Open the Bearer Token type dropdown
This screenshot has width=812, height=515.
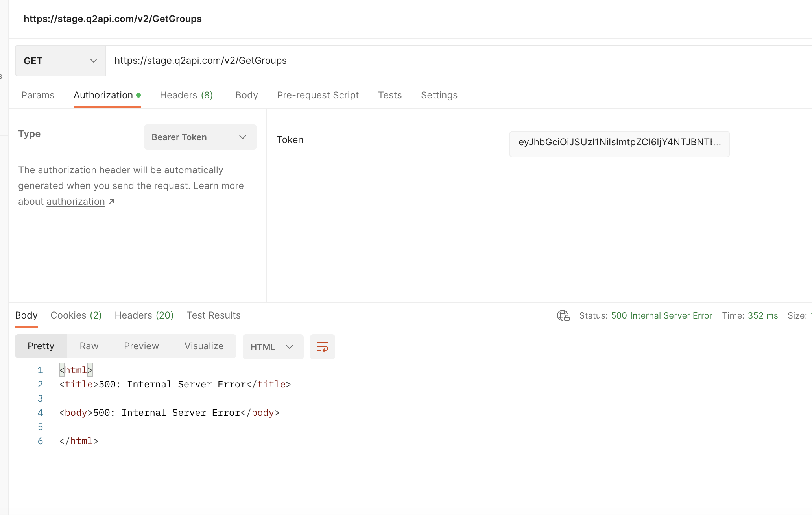tap(200, 137)
